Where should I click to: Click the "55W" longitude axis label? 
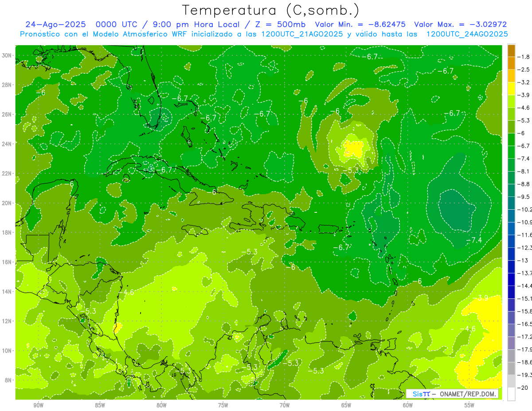point(469,405)
